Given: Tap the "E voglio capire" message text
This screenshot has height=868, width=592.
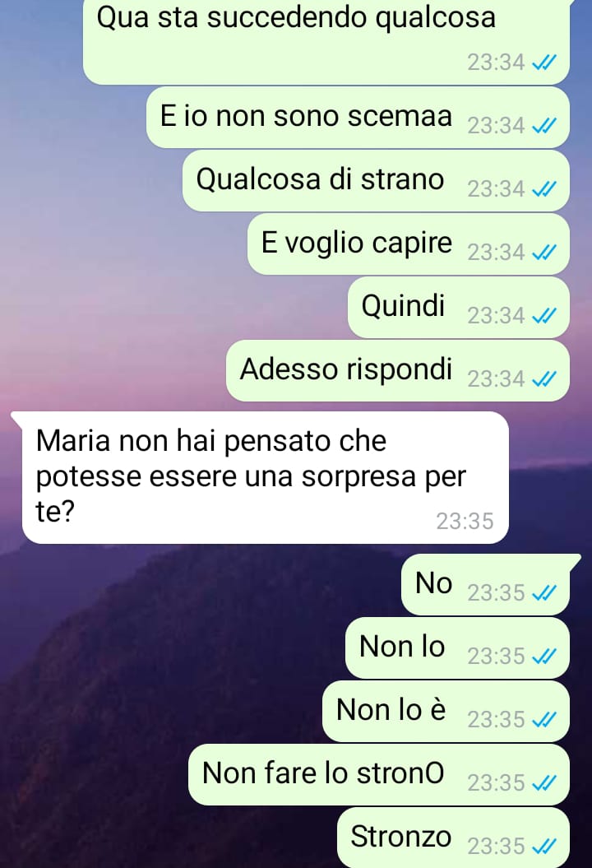Looking at the screenshot, I should 356,244.
